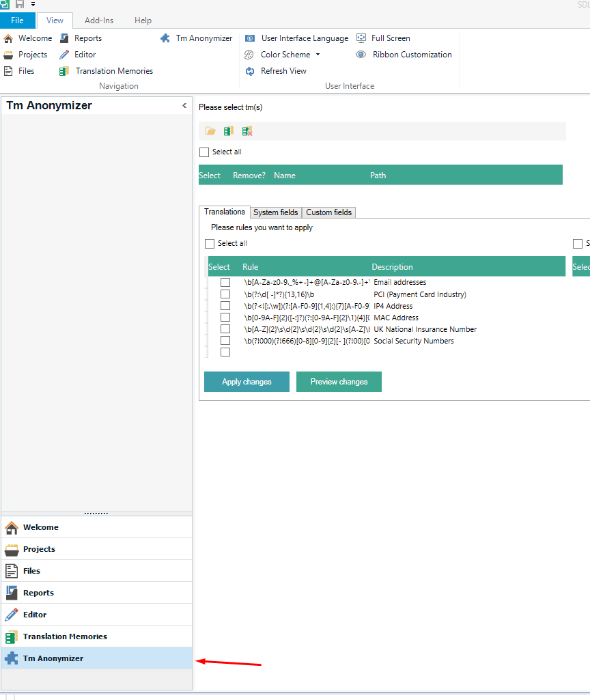Switch to the View ribbon tab
This screenshot has width=590, height=700.
pos(55,20)
